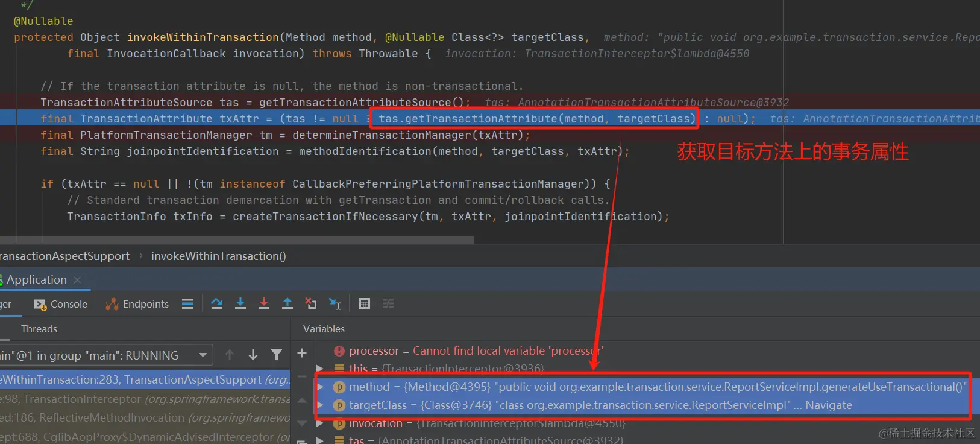Click the Step Over debugger icon

coord(217,303)
